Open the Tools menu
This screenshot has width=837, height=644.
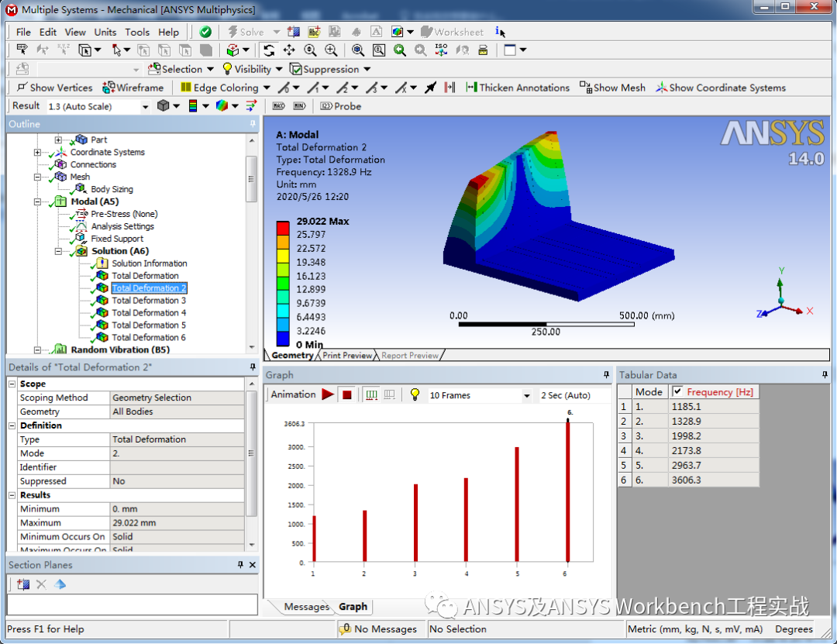(x=137, y=32)
